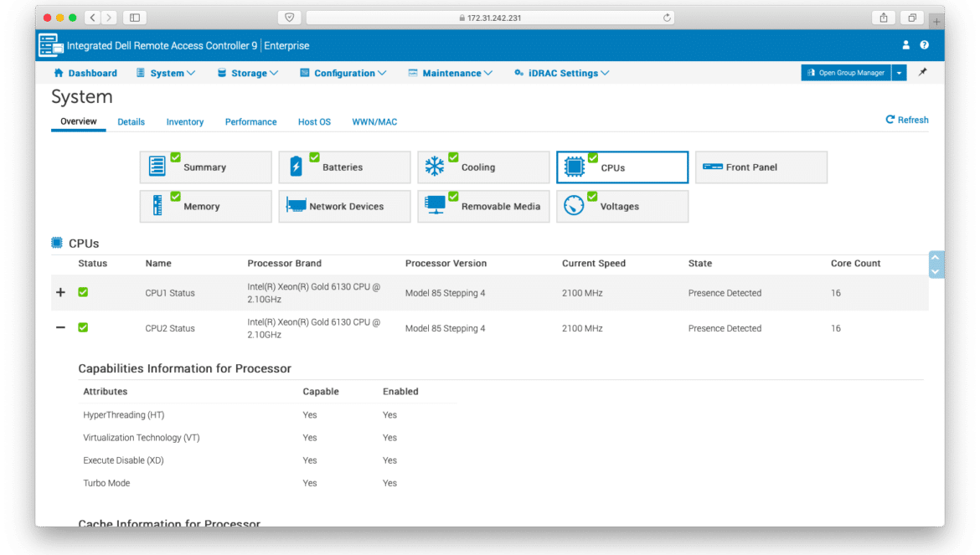The width and height of the screenshot is (980, 555).
Task: Expand the CPU1 Status row
Action: (x=60, y=292)
